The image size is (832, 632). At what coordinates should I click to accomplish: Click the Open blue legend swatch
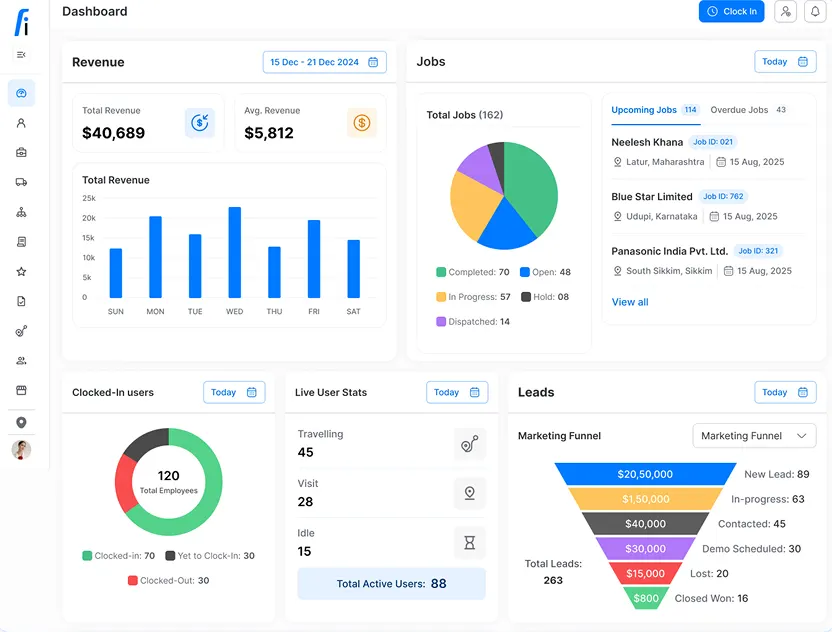pyautogui.click(x=525, y=272)
